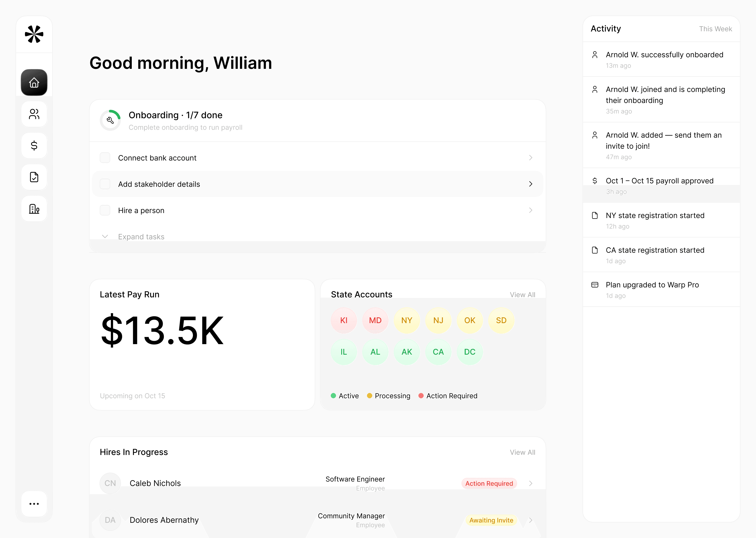Mark the Hire a person checkbox

(105, 210)
